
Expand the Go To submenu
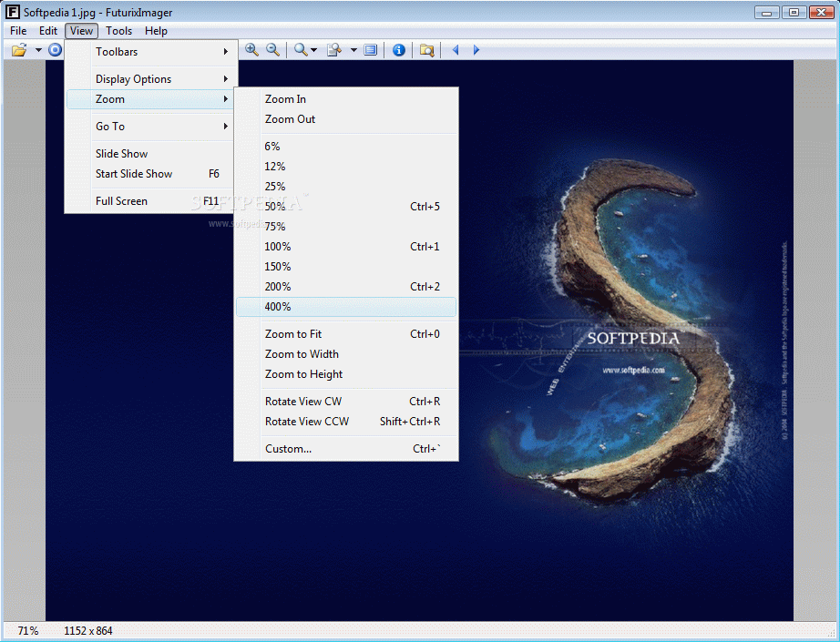(150, 127)
